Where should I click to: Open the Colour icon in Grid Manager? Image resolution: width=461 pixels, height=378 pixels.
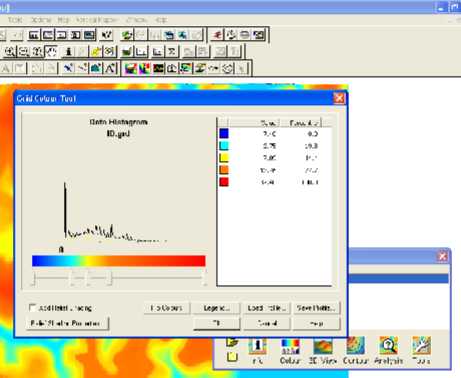point(290,350)
